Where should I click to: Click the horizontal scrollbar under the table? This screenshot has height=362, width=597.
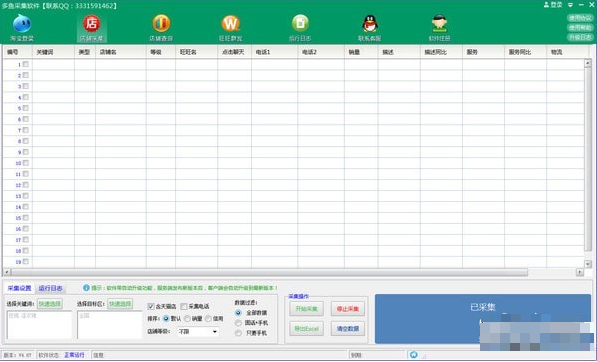point(269,272)
